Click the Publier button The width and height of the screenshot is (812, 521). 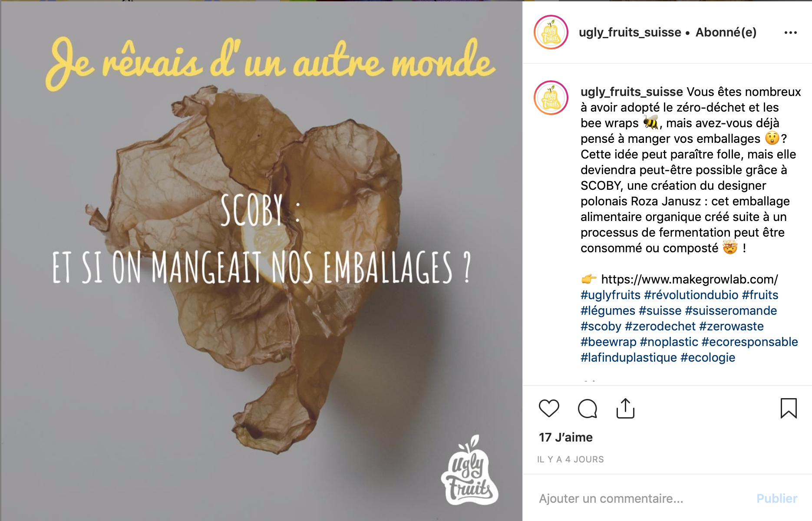pos(777,498)
